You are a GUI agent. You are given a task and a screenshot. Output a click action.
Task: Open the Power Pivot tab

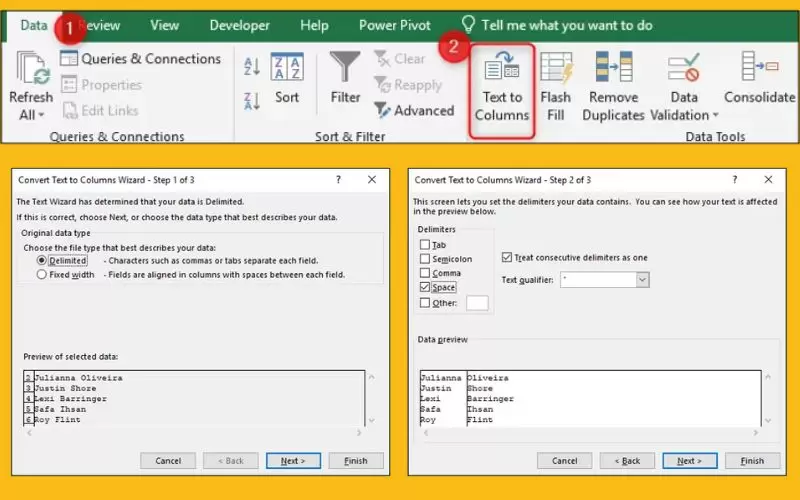(394, 25)
